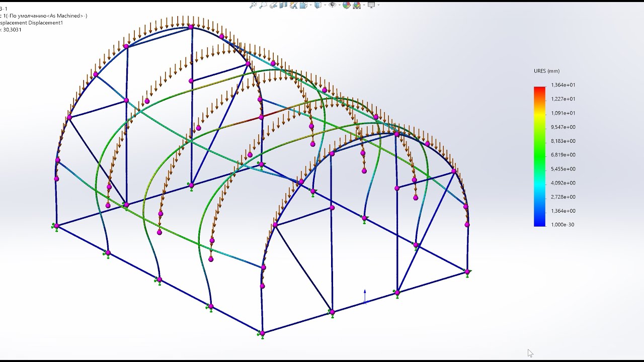Image resolution: width=644 pixels, height=362 pixels.
Task: Expand the View Settings dropdown arrow
Action: (x=378, y=5)
